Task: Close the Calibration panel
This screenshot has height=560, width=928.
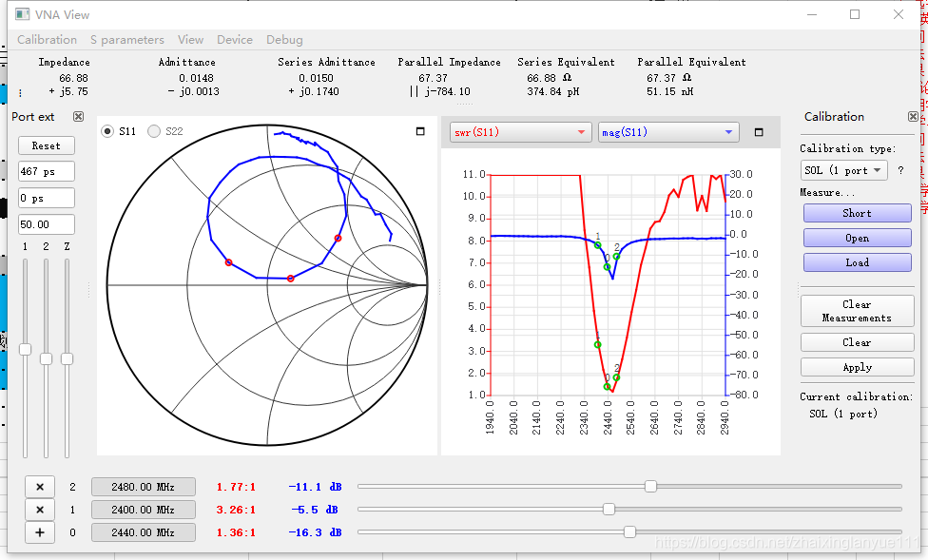Action: tap(913, 117)
